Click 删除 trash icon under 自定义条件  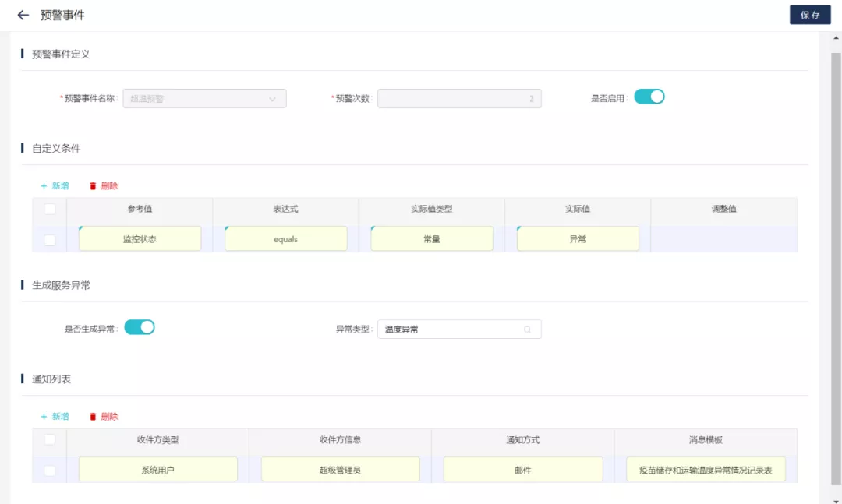pyautogui.click(x=94, y=186)
